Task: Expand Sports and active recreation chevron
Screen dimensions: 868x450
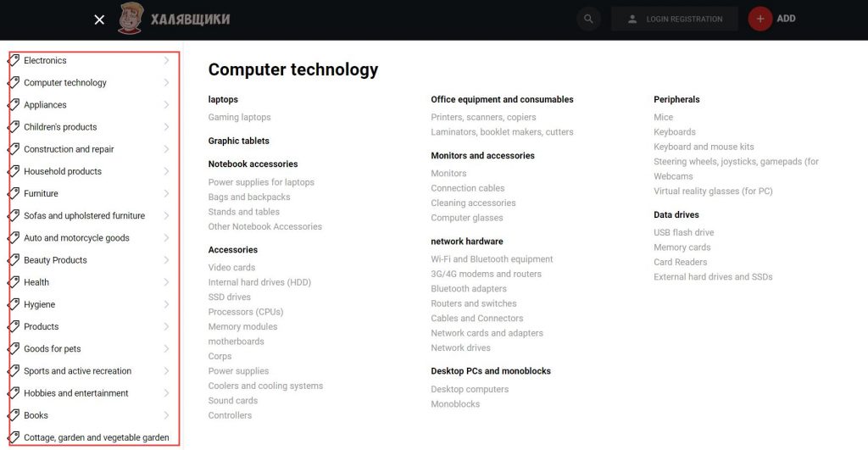Action: [167, 371]
